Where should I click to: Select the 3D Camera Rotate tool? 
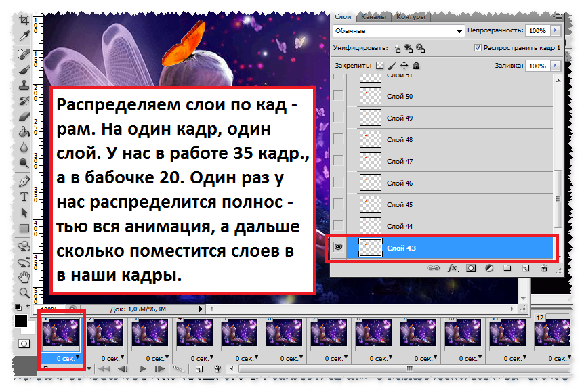pos(24,261)
